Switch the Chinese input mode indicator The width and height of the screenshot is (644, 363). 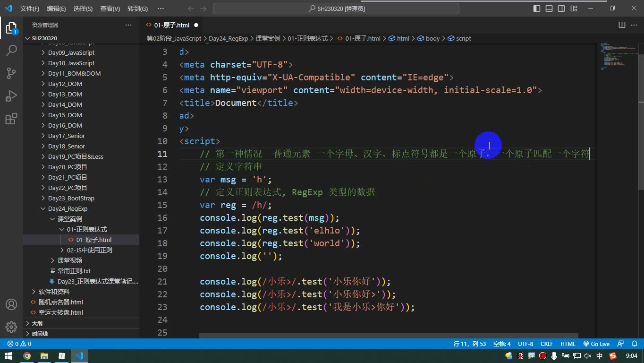[600, 356]
